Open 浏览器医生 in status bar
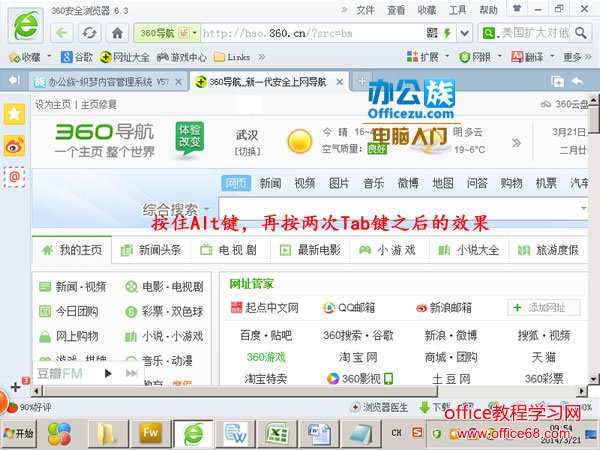Screen dimensions: 600x450 click(379, 408)
